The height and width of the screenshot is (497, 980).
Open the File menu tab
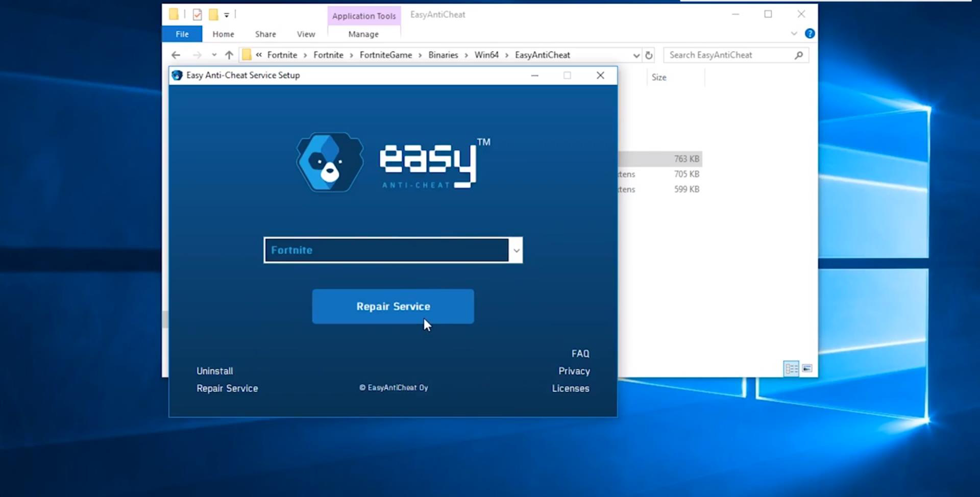182,34
